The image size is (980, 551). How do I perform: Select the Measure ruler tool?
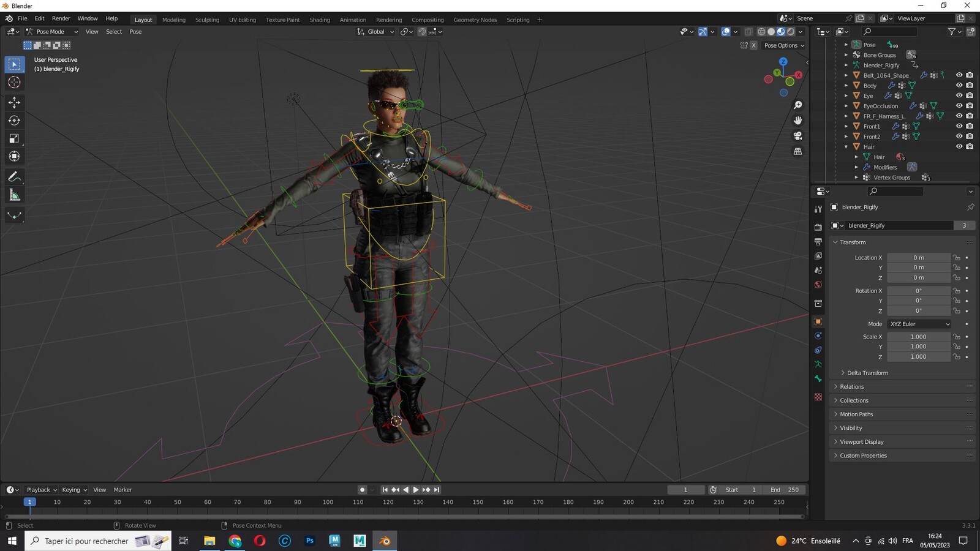14,195
